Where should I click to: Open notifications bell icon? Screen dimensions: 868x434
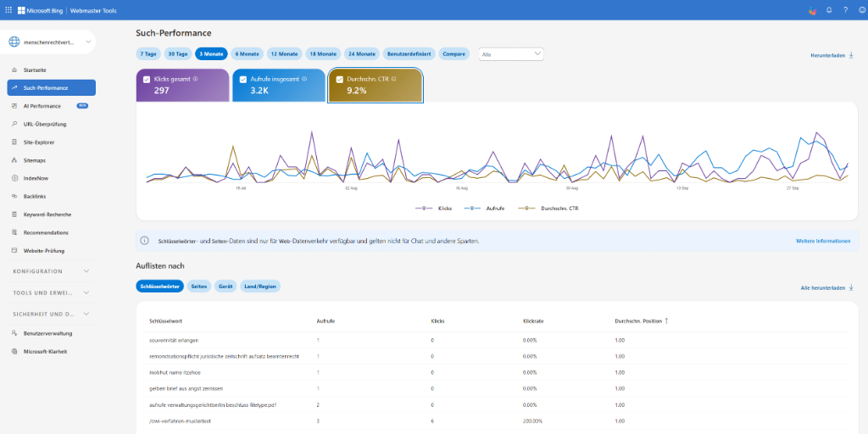(829, 10)
